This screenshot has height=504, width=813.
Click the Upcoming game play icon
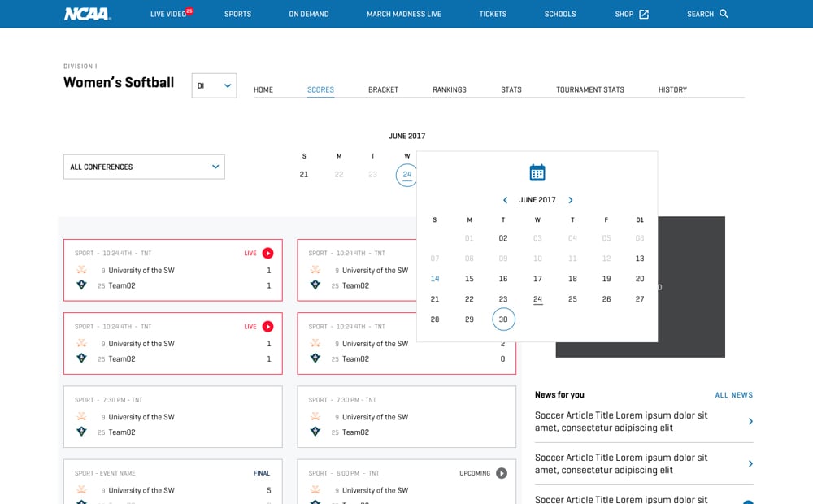502,473
